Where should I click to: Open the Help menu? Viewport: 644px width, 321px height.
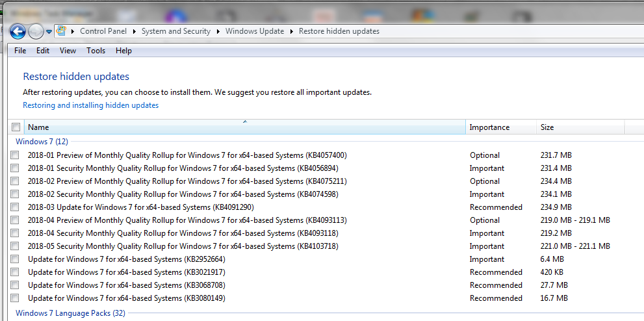pos(123,51)
